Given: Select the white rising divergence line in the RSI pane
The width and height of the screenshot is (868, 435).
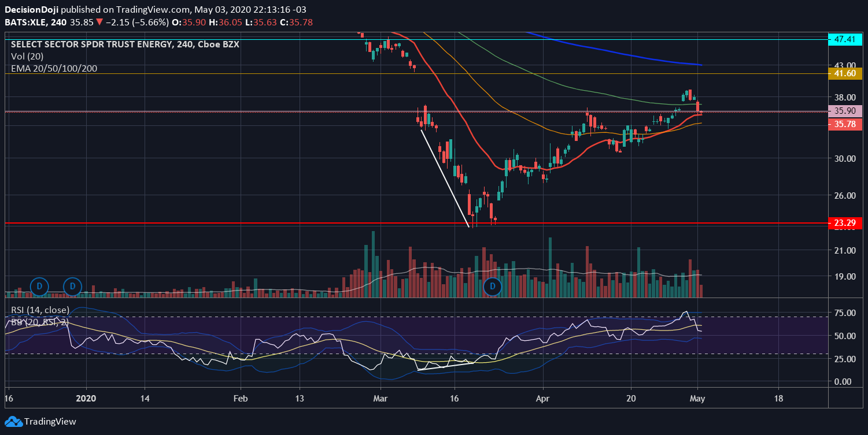Looking at the screenshot, I should (x=445, y=366).
